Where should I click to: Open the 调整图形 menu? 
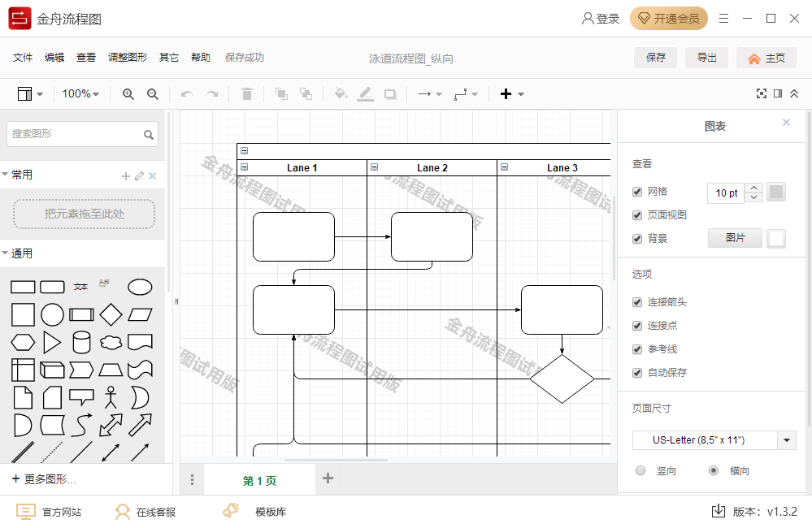[128, 58]
